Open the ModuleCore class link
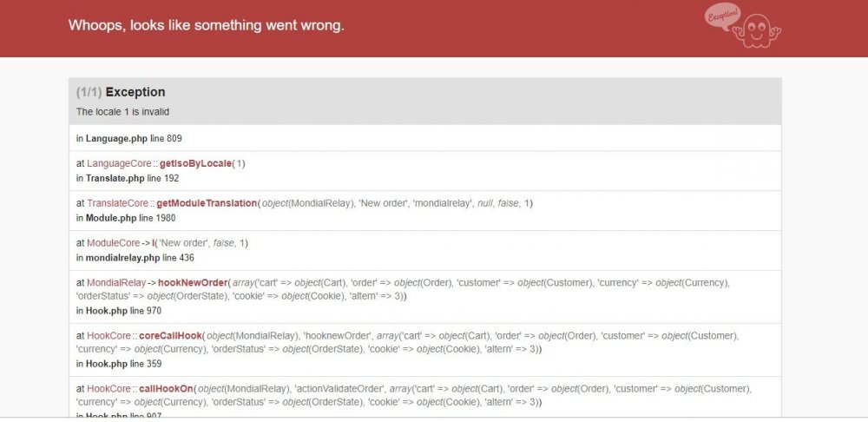The image size is (868, 422). [113, 243]
